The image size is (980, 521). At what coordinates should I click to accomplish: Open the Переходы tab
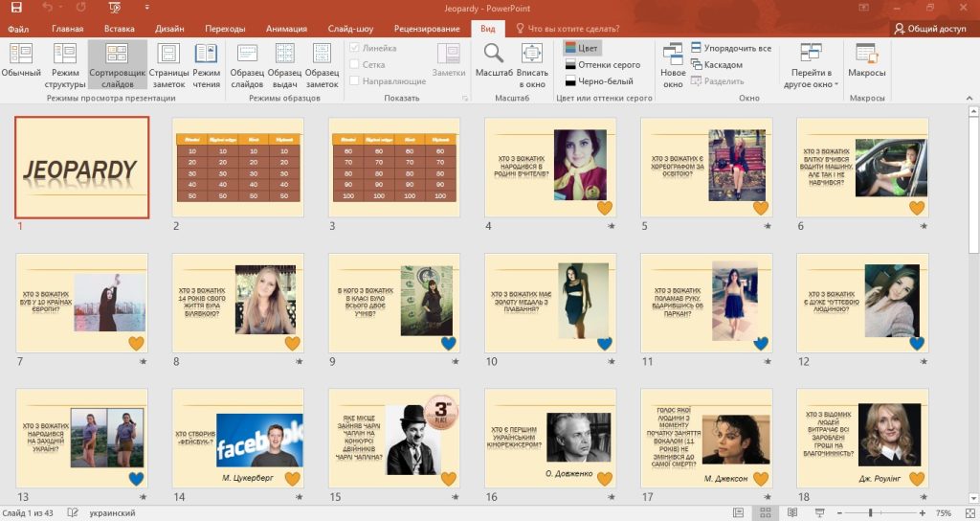tap(225, 29)
